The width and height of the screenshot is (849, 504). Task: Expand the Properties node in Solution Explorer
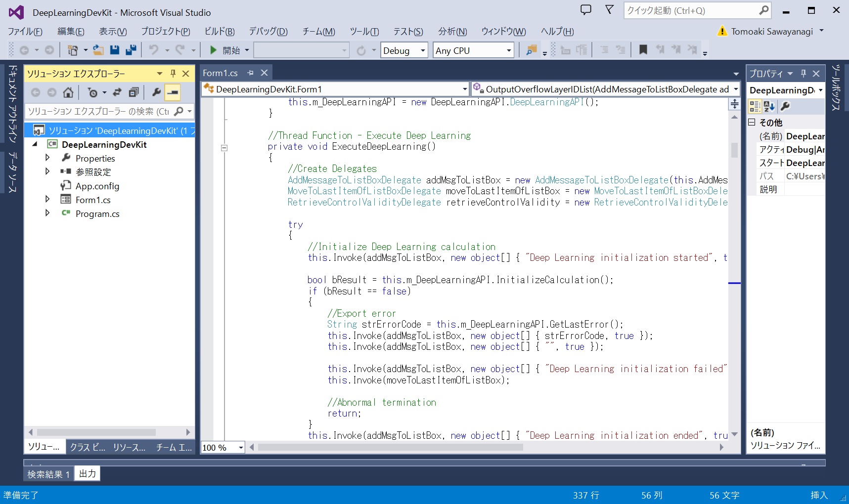47,158
